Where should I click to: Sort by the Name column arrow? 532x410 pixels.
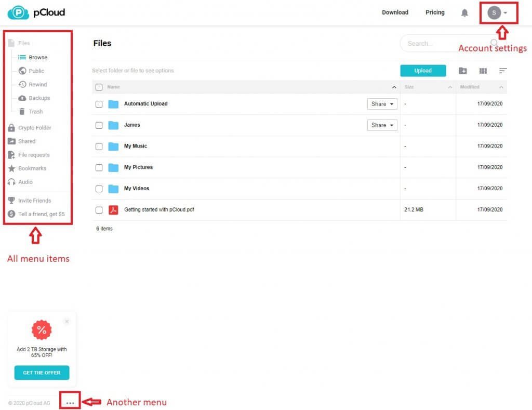tap(394, 87)
